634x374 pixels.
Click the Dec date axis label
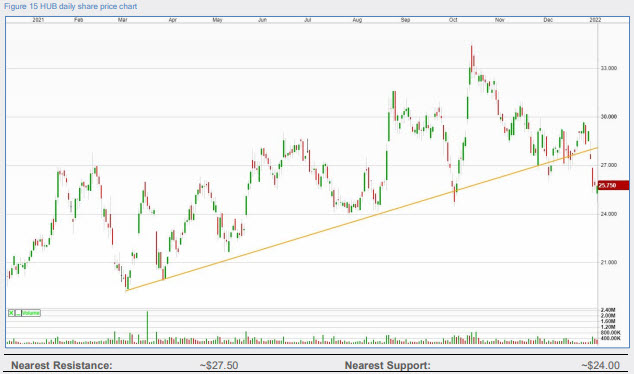[x=548, y=20]
